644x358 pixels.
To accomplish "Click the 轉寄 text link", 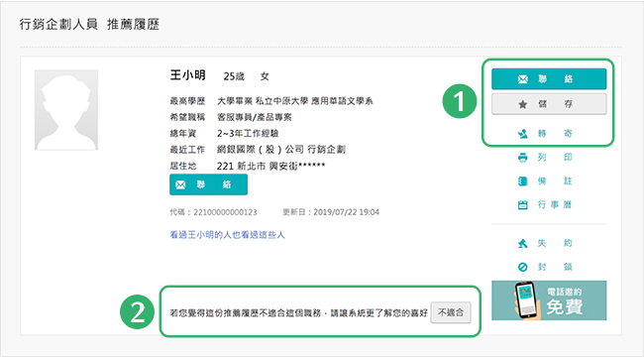I will click(x=555, y=134).
